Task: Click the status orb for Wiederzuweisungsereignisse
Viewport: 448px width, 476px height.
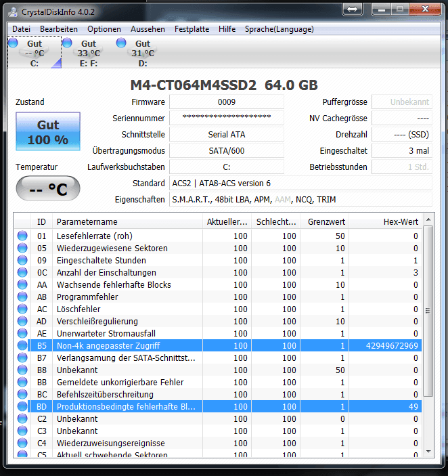Action: pyautogui.click(x=22, y=443)
